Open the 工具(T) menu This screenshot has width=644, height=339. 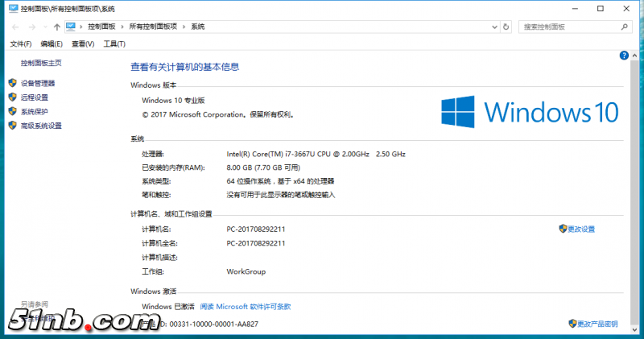(114, 43)
